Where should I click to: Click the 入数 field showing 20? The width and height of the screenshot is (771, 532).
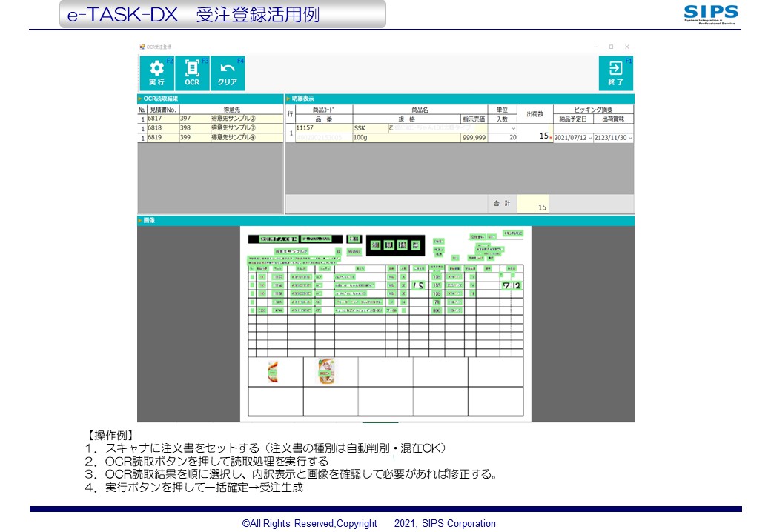[503, 138]
